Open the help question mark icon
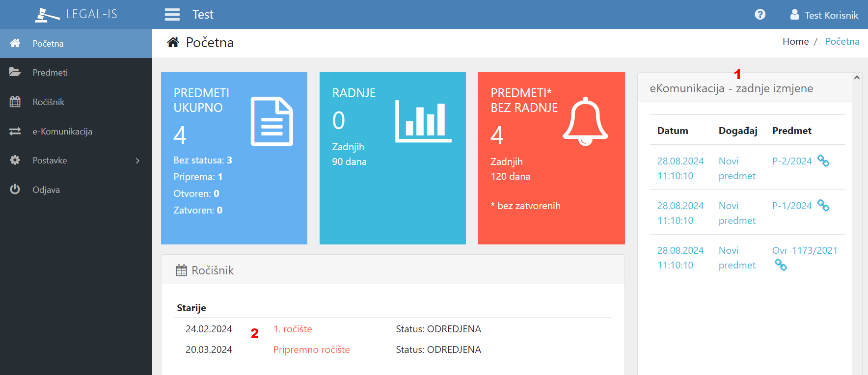 (760, 15)
